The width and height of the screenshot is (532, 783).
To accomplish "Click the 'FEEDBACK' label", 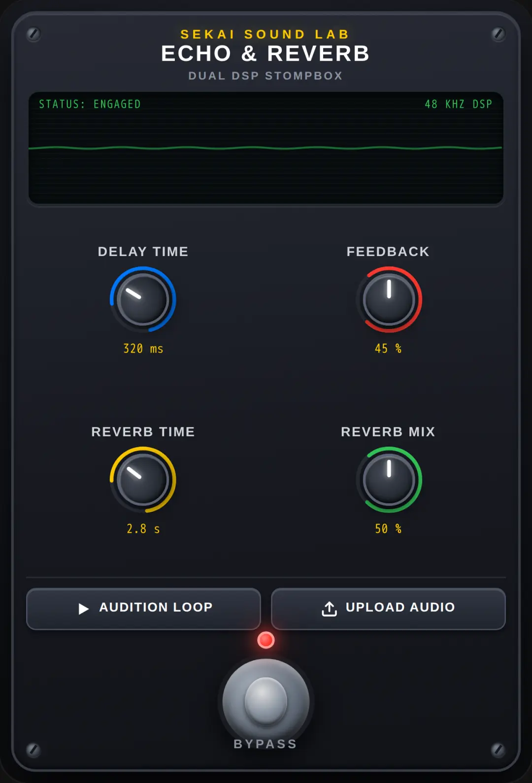I will click(x=388, y=252).
